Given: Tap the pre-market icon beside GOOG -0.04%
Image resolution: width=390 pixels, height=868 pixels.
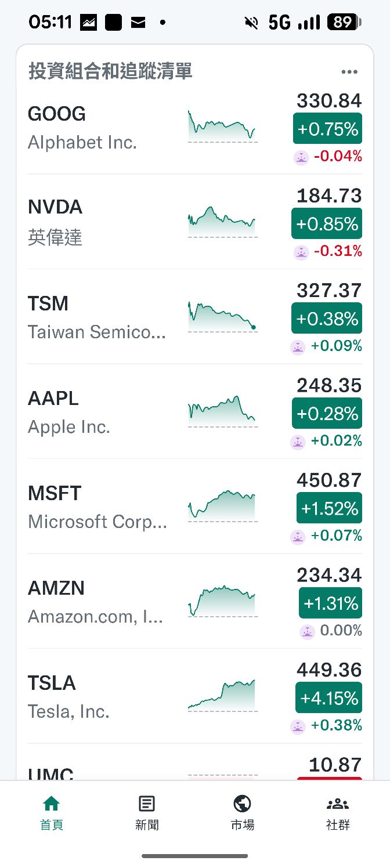Looking at the screenshot, I should tap(301, 157).
